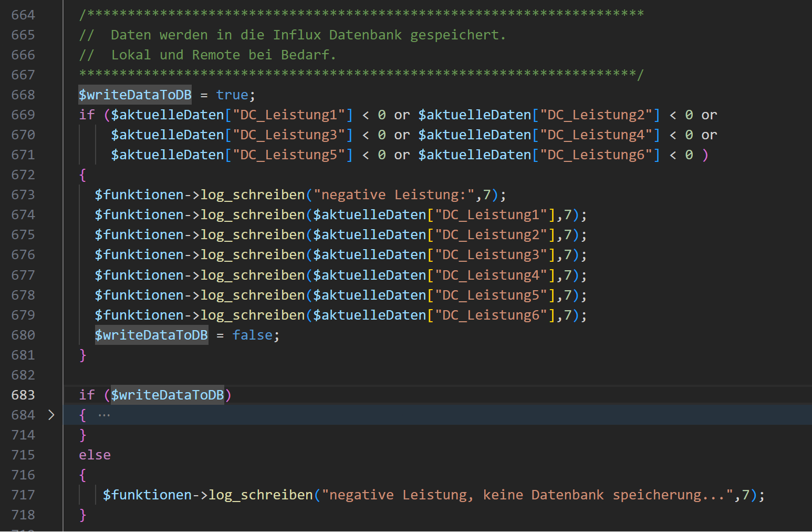The image size is (812, 532).
Task: Click the 'false' value on line 680
Action: coord(252,335)
